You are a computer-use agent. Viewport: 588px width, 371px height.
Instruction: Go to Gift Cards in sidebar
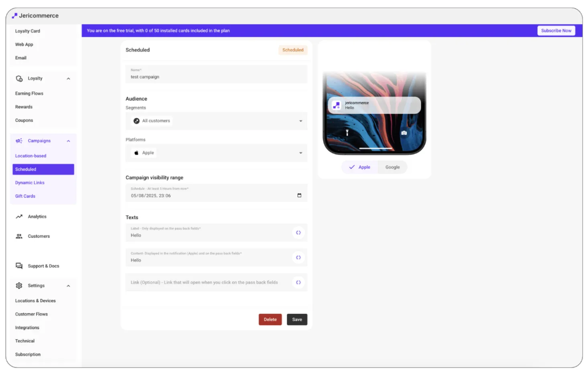coord(25,196)
